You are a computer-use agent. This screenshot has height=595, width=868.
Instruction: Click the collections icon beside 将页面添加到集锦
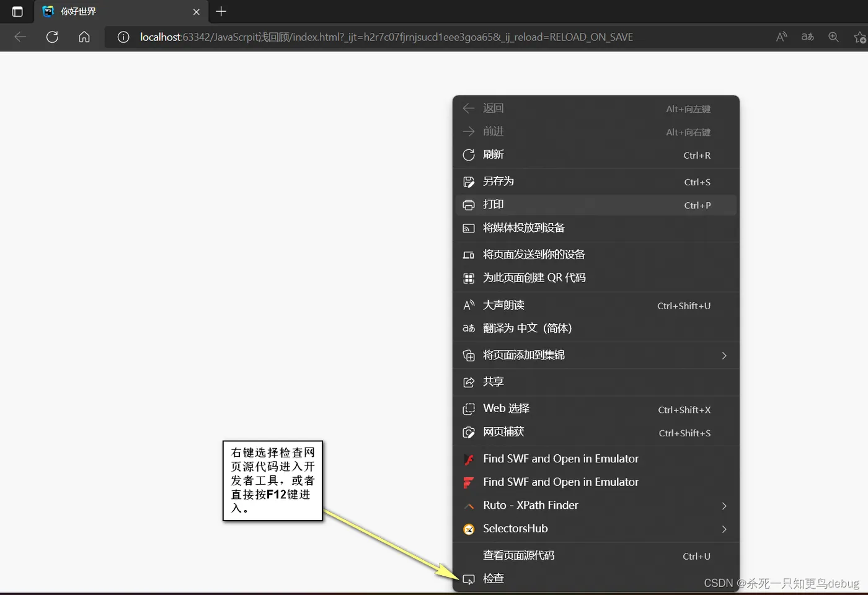tap(469, 355)
